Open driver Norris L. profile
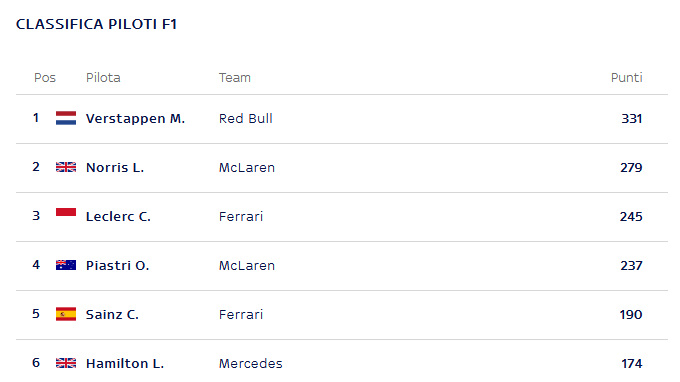Screen dimensions: 680x382 [x=115, y=167]
